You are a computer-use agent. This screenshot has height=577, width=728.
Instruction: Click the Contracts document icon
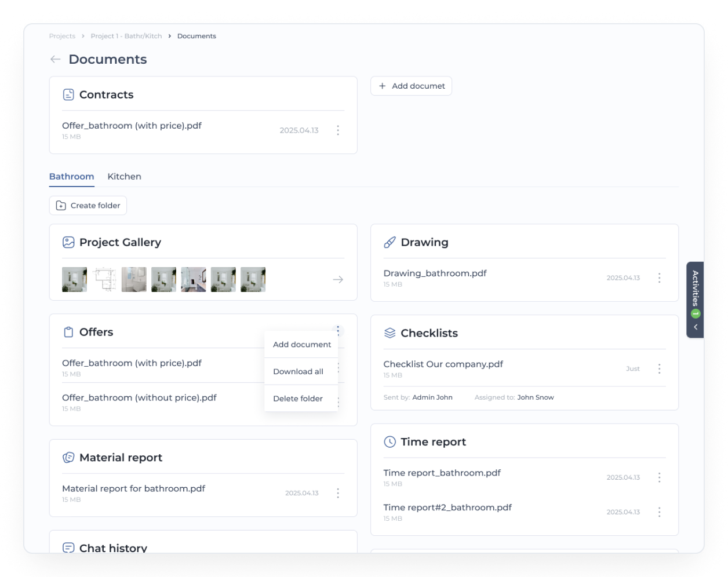tap(68, 94)
